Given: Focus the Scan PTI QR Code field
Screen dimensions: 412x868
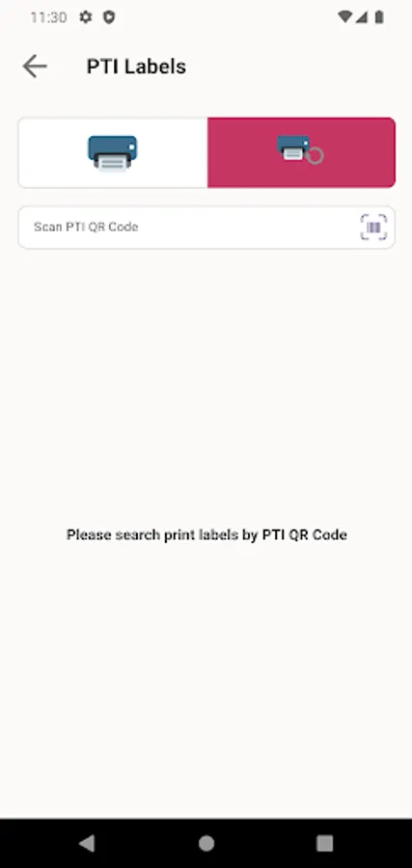Looking at the screenshot, I should (206, 228).
